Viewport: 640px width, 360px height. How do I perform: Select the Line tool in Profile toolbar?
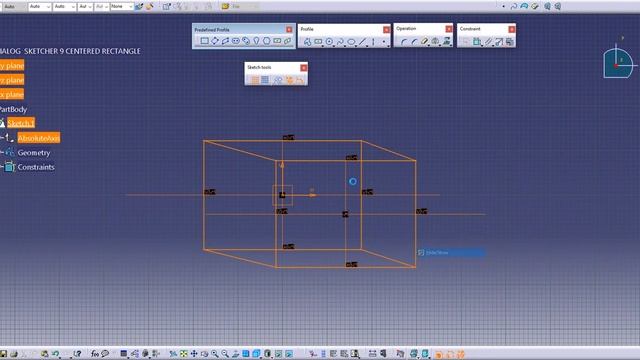(362, 42)
